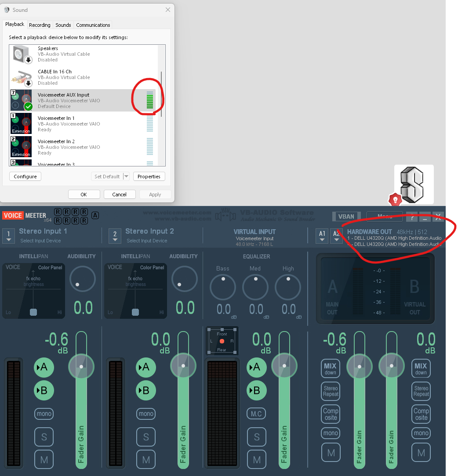Image resolution: width=458 pixels, height=476 pixels.
Task: Click the Stereo Input 1 Intellipan Color Panel
Action: click(34, 291)
